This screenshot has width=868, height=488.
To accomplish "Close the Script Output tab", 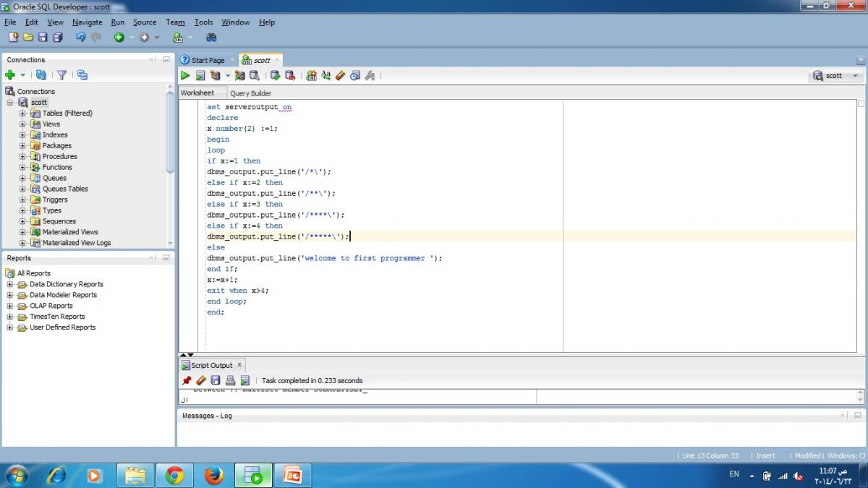I will tap(239, 365).
